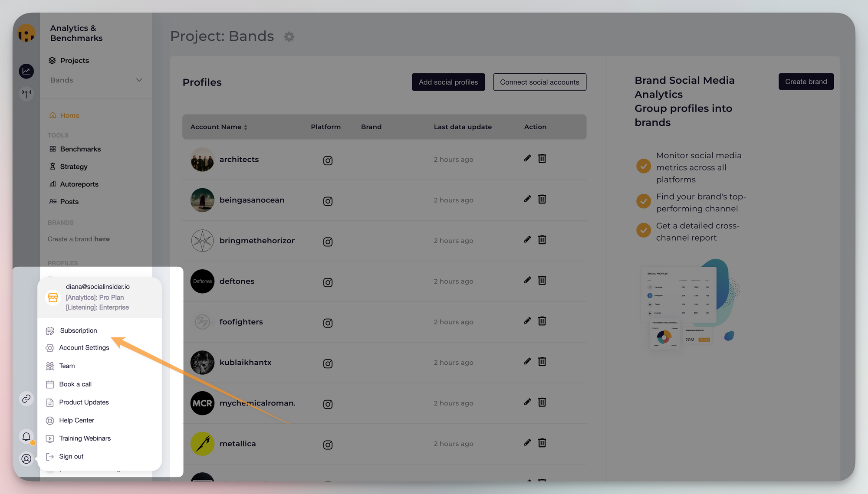868x494 pixels.
Task: Open the project settings gear icon
Action: pyautogui.click(x=289, y=37)
